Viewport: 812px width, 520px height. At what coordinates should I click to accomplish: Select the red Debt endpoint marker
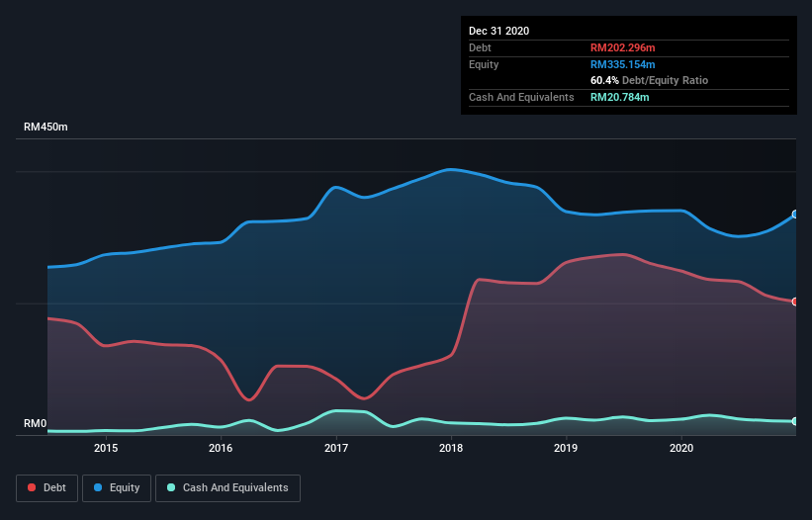click(795, 302)
